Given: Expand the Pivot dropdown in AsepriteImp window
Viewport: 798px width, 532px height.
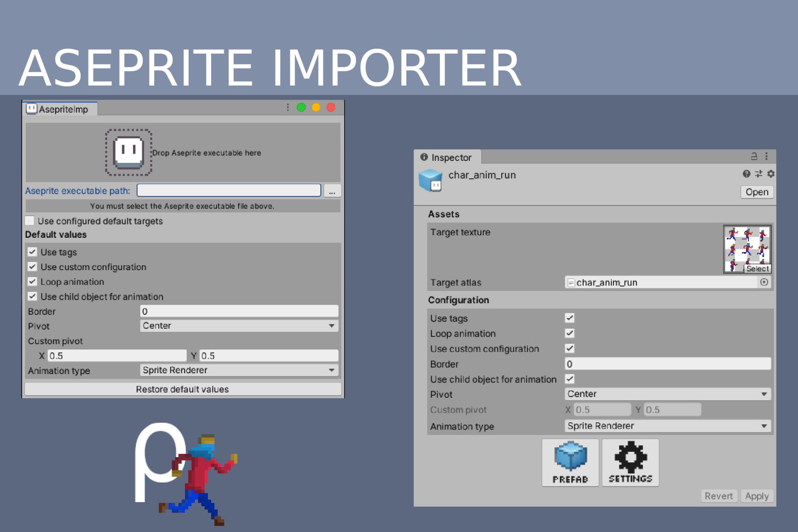Looking at the screenshot, I should (239, 326).
